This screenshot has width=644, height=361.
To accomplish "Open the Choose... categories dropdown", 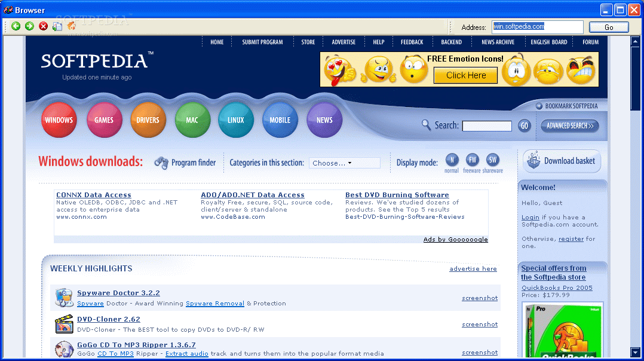I will pyautogui.click(x=345, y=163).
